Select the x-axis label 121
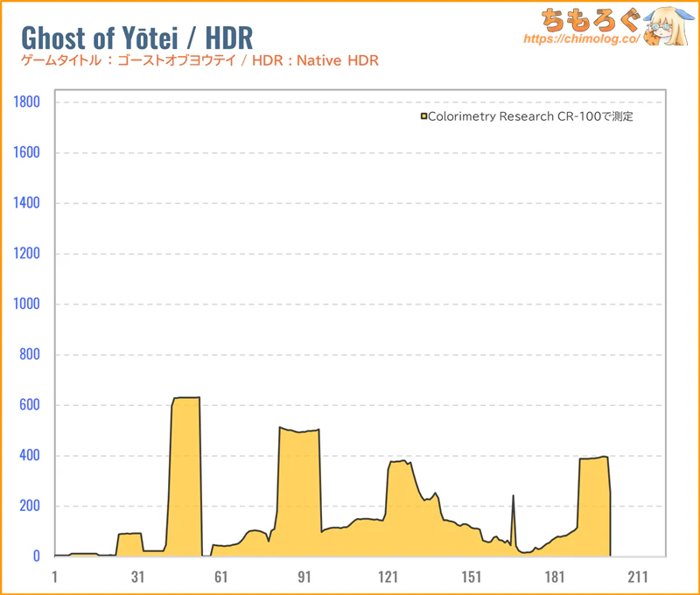The height and width of the screenshot is (595, 700). coord(388,577)
